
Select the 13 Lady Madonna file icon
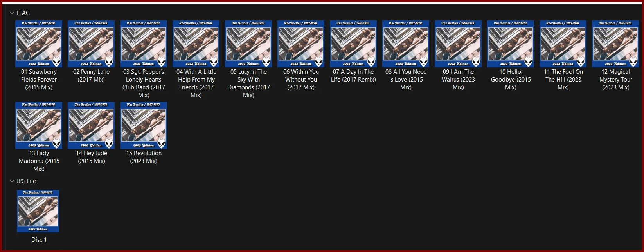tap(39, 125)
